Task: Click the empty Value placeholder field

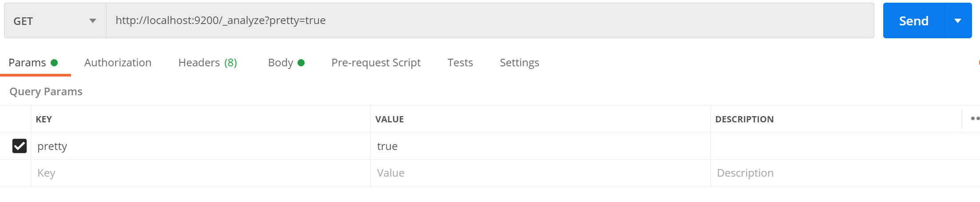Action: pyautogui.click(x=540, y=173)
